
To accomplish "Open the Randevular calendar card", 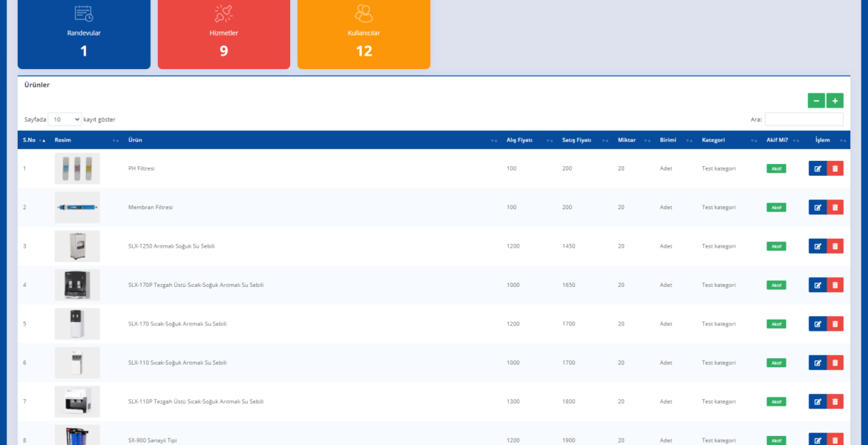I will [84, 33].
